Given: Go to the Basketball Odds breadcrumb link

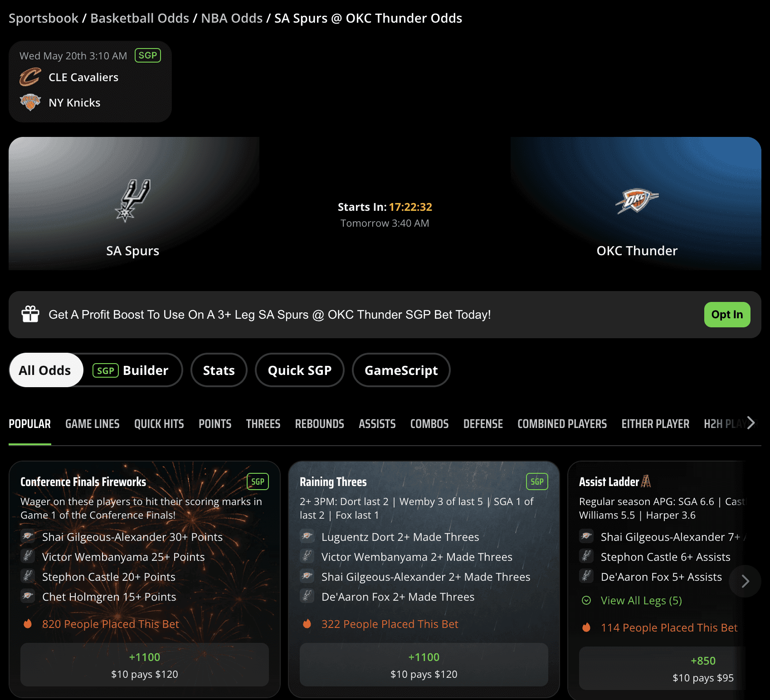Looking at the screenshot, I should click(x=140, y=18).
